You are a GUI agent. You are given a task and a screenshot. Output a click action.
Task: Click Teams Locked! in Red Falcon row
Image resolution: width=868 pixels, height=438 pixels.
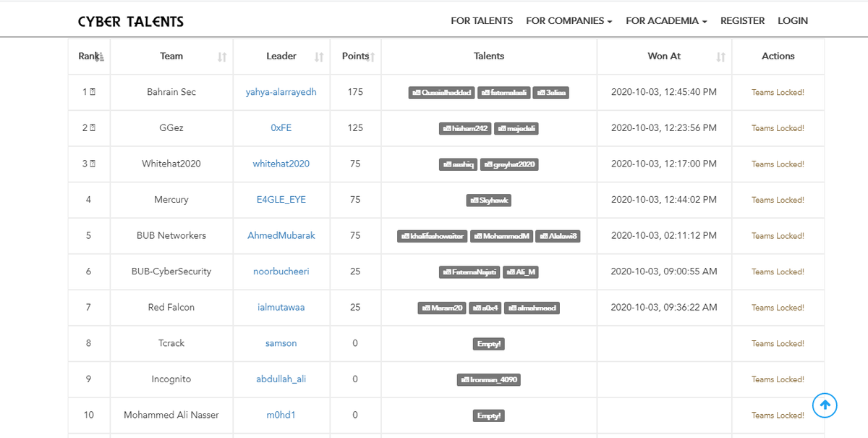pos(778,308)
